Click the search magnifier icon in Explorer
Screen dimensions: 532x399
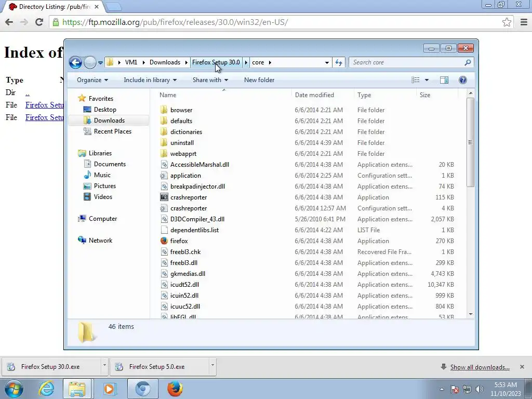468,62
